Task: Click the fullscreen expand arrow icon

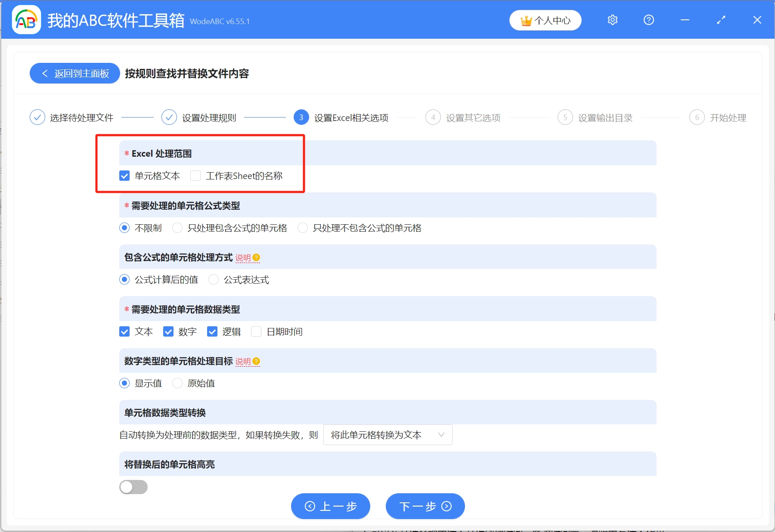Action: point(721,20)
